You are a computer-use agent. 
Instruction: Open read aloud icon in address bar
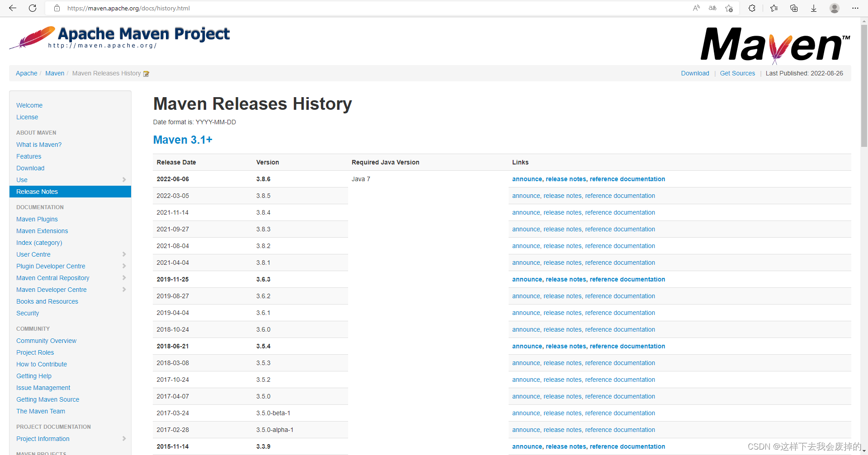(x=696, y=8)
